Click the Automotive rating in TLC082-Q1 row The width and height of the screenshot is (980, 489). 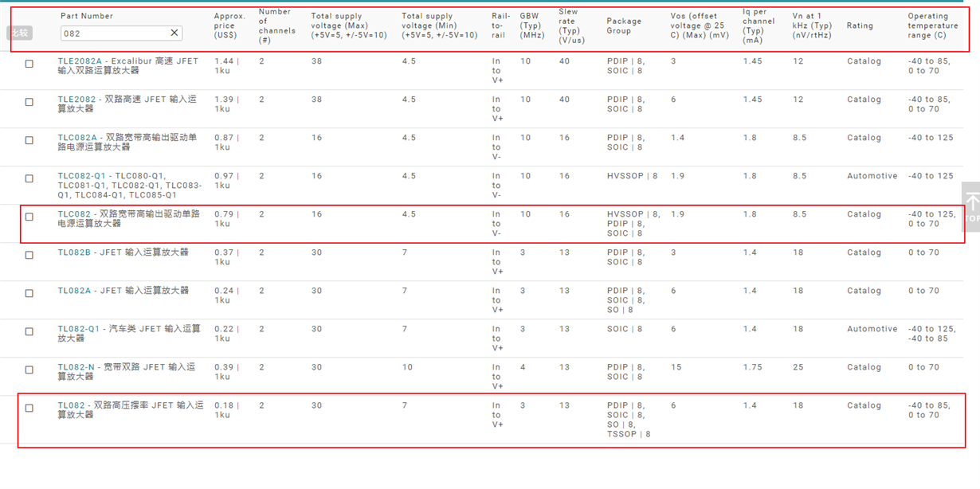[872, 176]
